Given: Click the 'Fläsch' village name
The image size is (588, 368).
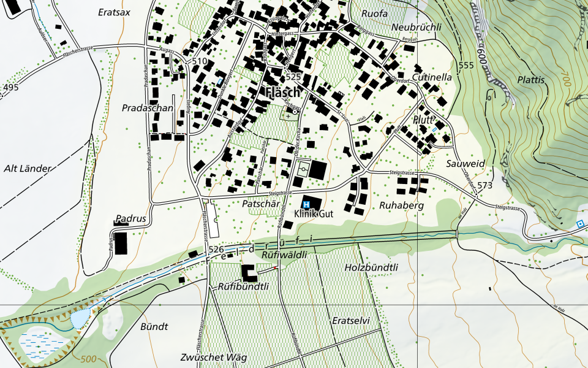Looking at the screenshot, I should coord(283,91).
